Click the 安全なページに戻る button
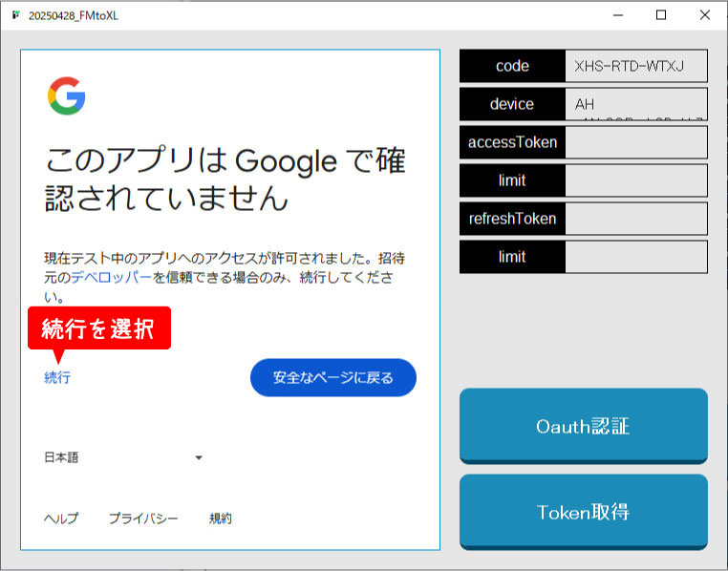728x571 pixels. 332,377
